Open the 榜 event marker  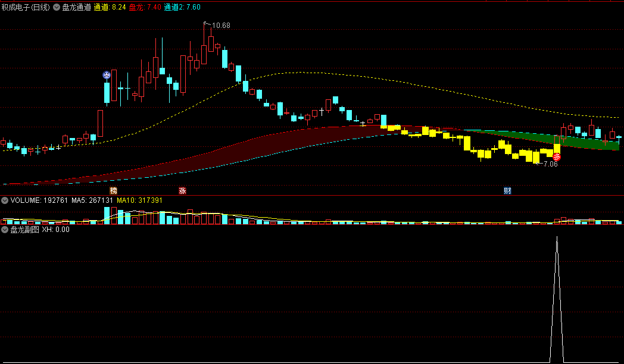113,191
